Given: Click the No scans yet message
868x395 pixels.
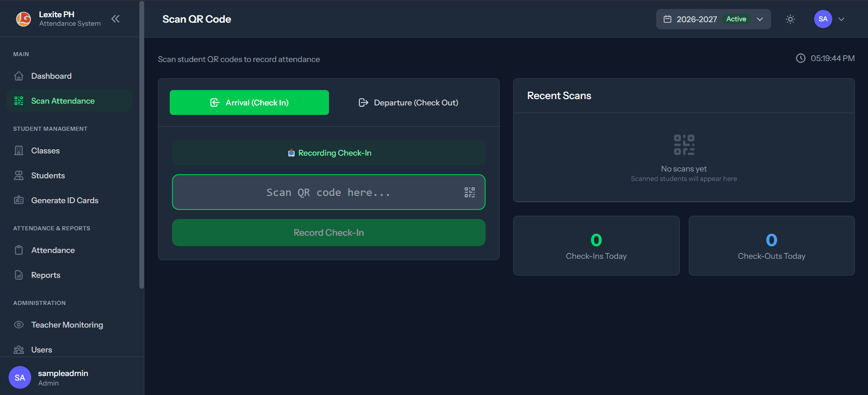Looking at the screenshot, I should coord(684,169).
